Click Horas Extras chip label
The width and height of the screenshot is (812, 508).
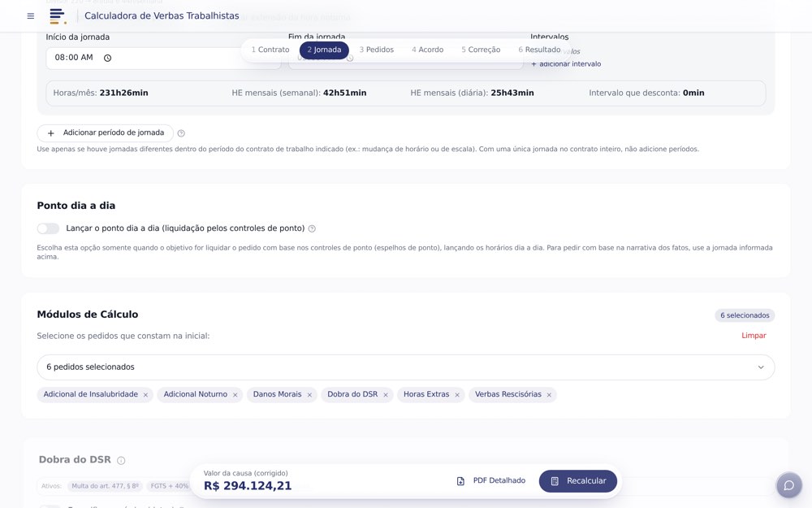pyautogui.click(x=426, y=394)
